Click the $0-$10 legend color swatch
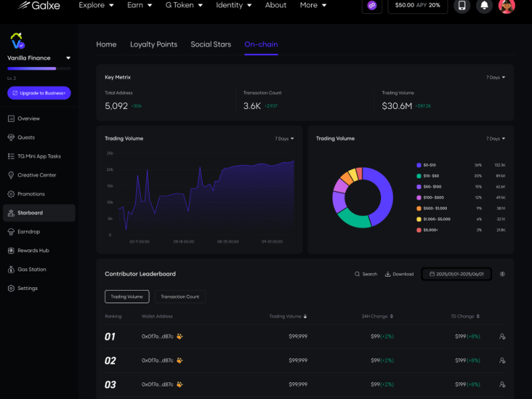Screen dimensions: 532x399 pos(419,165)
